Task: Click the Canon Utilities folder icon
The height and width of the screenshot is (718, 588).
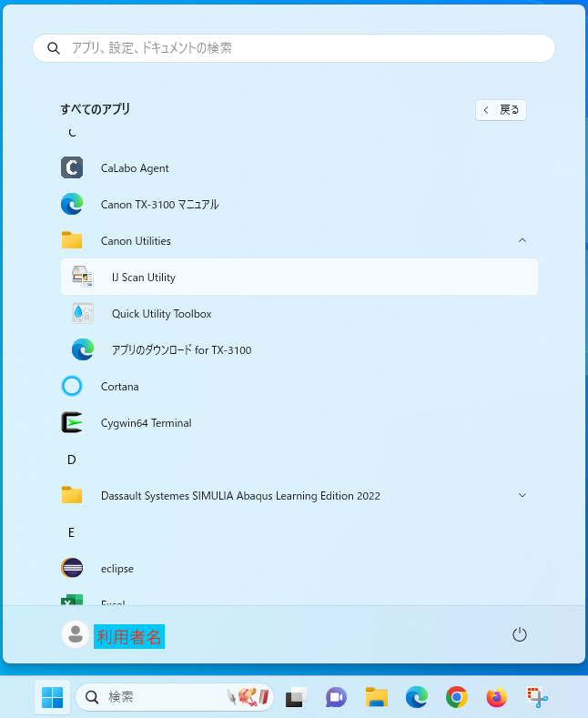Action: pyautogui.click(x=72, y=240)
